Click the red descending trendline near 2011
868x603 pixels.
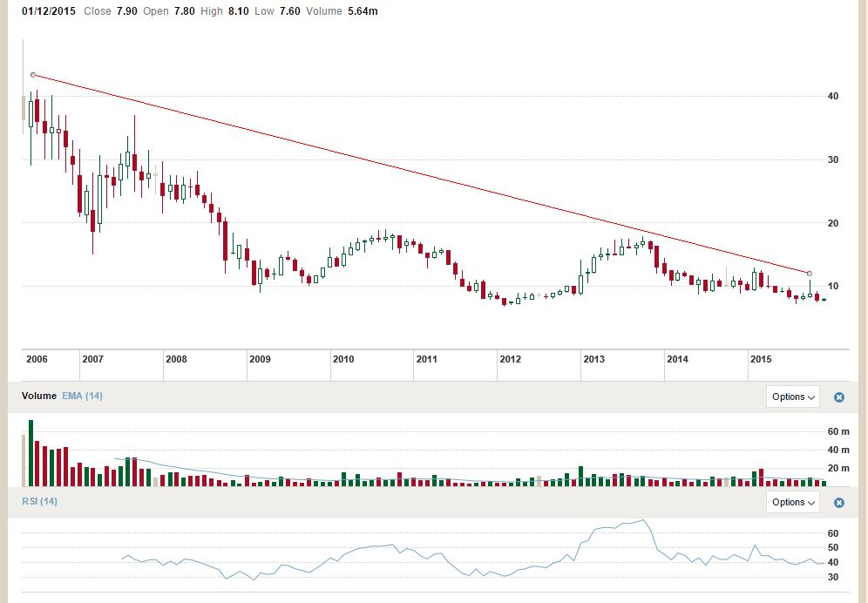427,176
